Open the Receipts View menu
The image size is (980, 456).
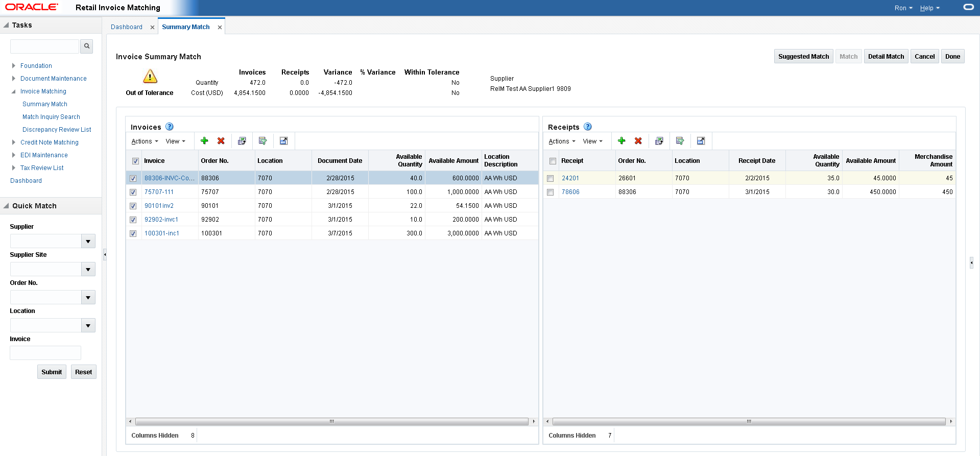tap(592, 141)
